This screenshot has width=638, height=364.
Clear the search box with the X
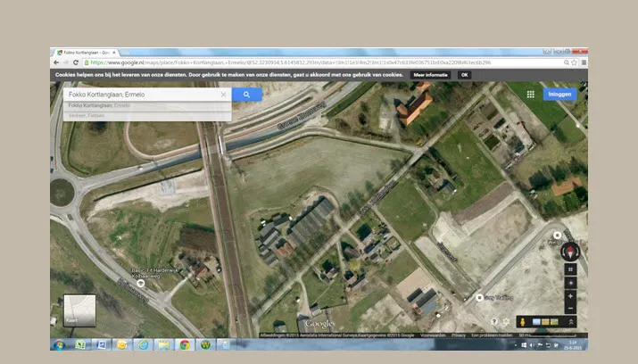pos(223,94)
